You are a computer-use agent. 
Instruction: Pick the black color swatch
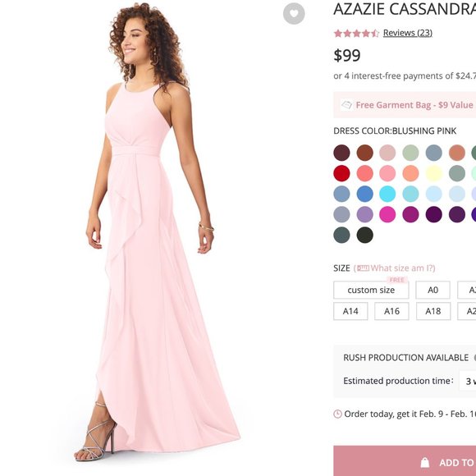click(364, 235)
